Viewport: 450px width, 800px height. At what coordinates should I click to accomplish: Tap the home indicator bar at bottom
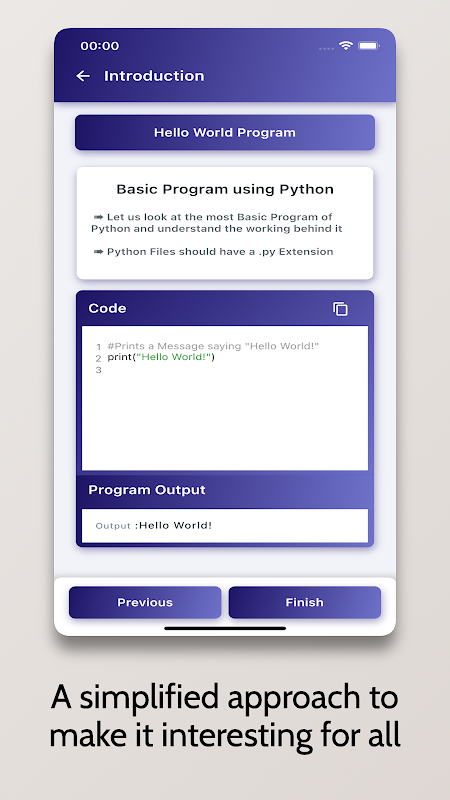(x=225, y=629)
